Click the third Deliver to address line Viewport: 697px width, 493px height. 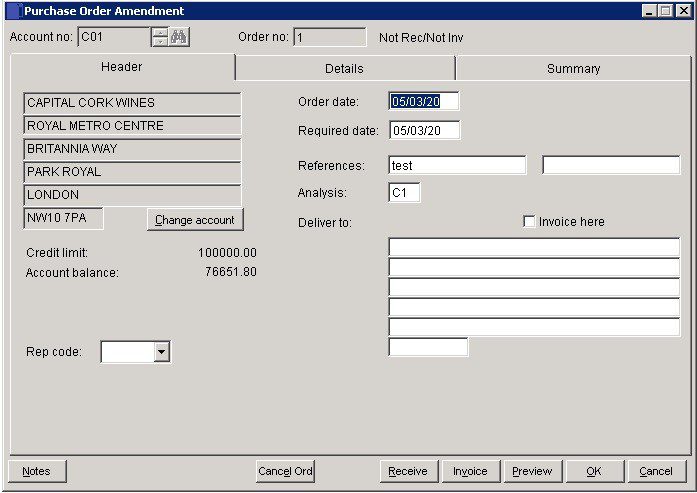(534, 288)
